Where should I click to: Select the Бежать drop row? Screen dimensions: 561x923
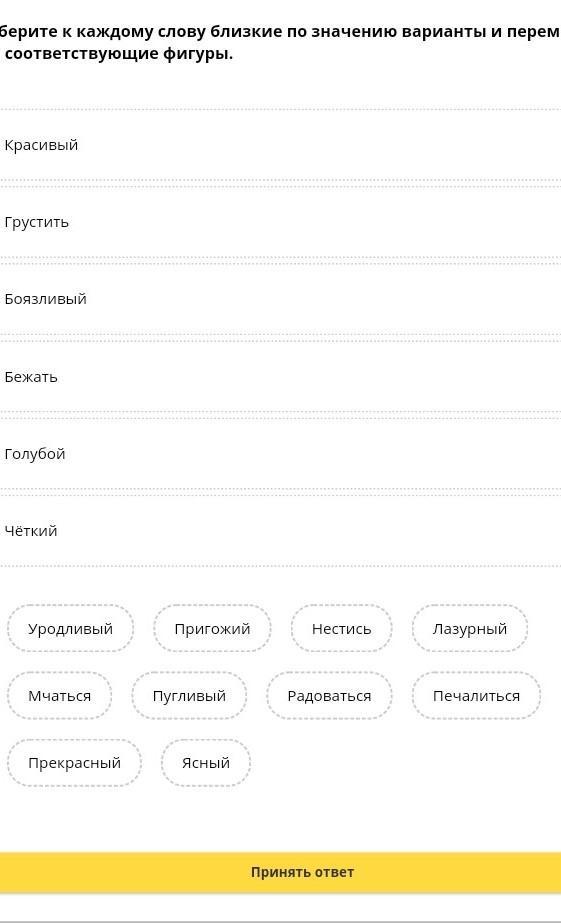(280, 377)
